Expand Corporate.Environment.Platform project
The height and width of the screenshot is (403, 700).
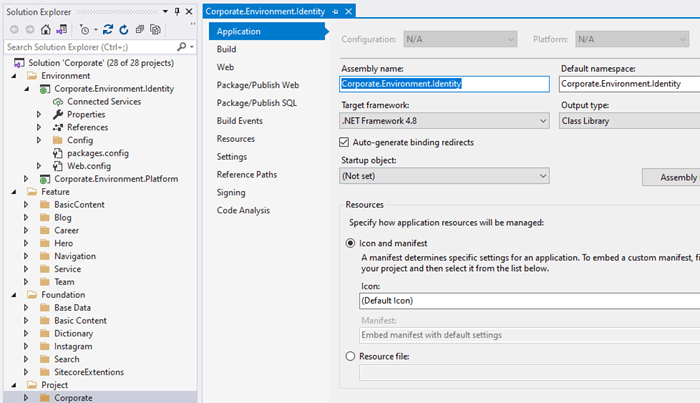26,179
